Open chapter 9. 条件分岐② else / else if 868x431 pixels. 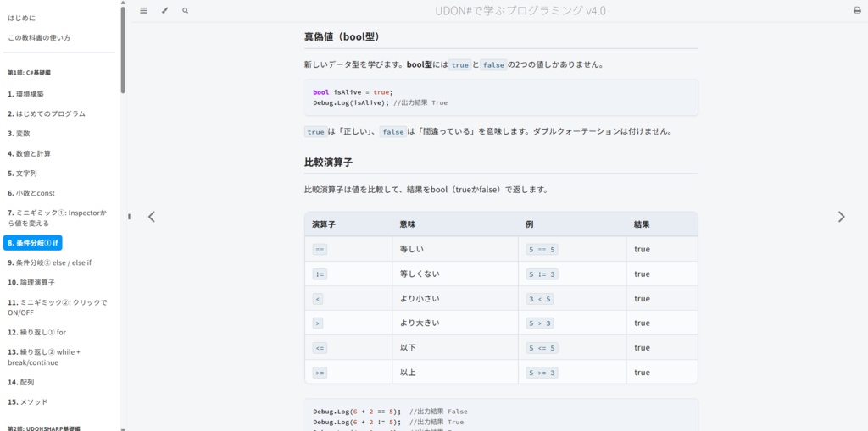pyautogui.click(x=50, y=262)
